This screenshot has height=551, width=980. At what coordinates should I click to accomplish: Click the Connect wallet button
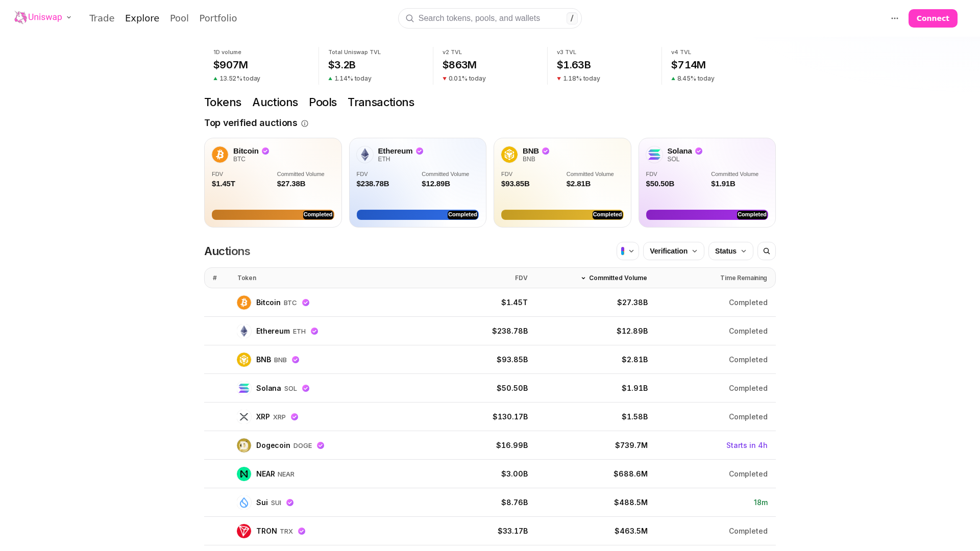coord(933,18)
